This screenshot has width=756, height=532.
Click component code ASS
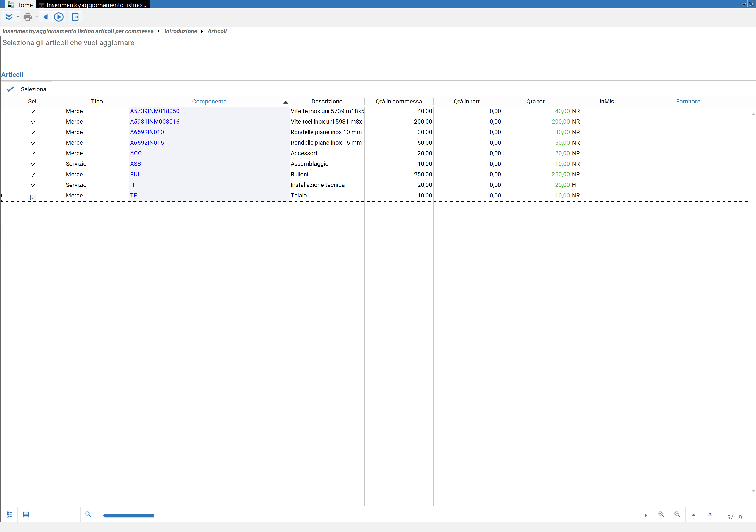tap(135, 164)
